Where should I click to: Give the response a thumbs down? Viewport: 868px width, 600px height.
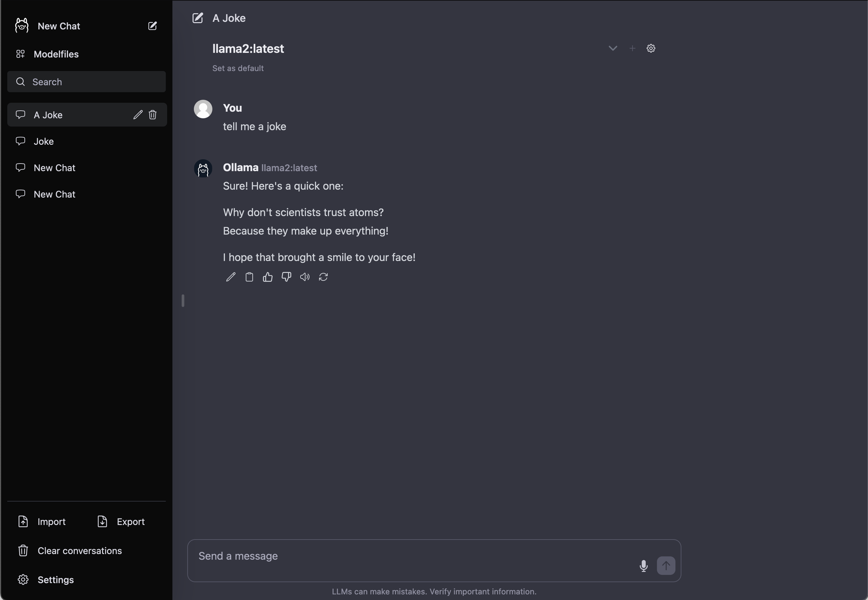pos(286,277)
